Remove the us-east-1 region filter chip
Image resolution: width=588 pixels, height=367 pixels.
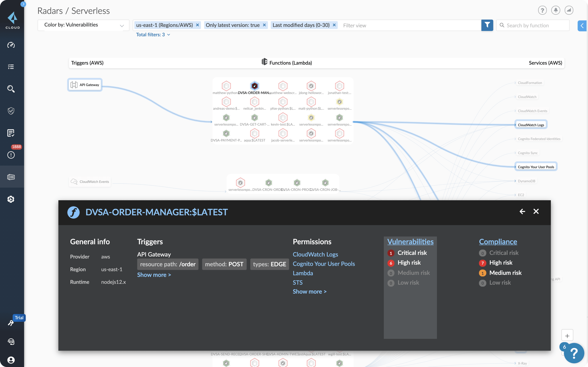[x=198, y=25]
